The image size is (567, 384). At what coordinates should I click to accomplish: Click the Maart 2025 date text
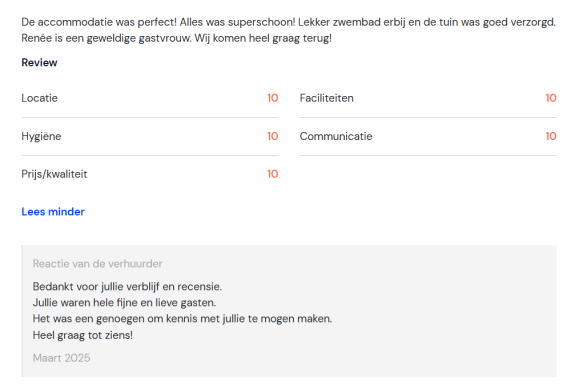coord(61,358)
